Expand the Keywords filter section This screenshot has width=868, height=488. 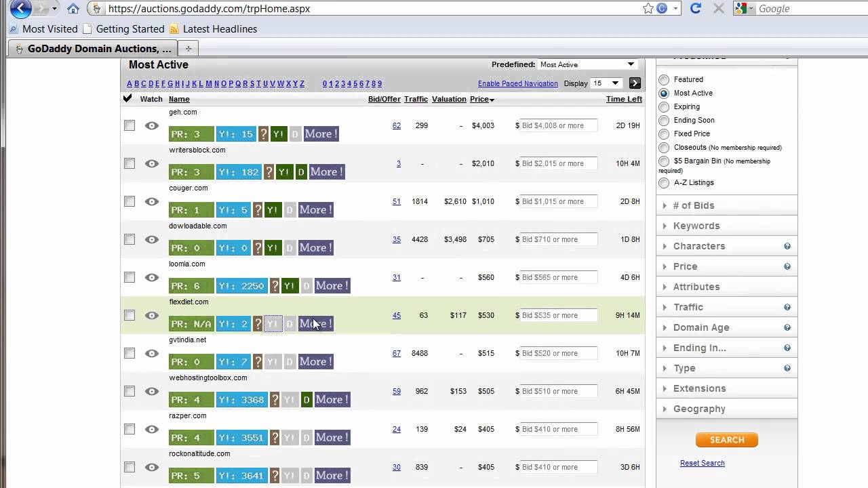click(x=727, y=226)
